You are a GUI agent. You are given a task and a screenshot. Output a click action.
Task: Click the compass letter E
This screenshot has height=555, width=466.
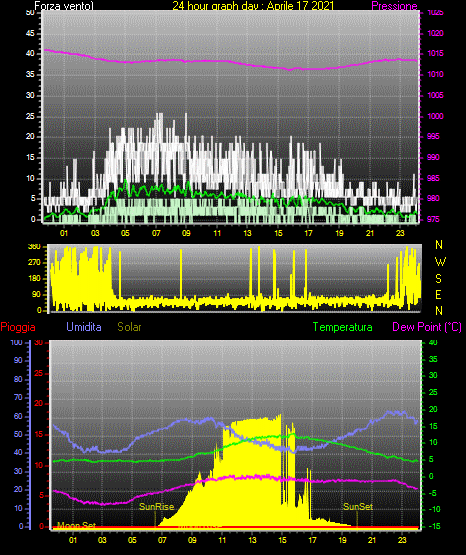coord(438,294)
